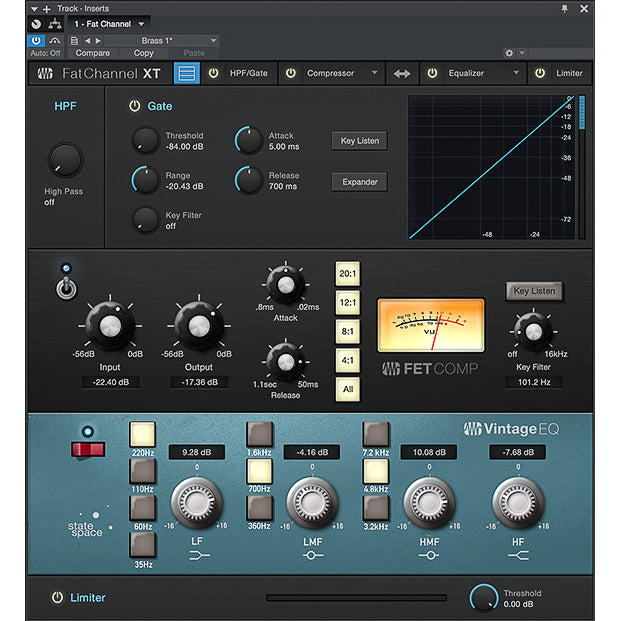
Task: Select the 1.6kHz LMF frequency button
Action: 259,434
